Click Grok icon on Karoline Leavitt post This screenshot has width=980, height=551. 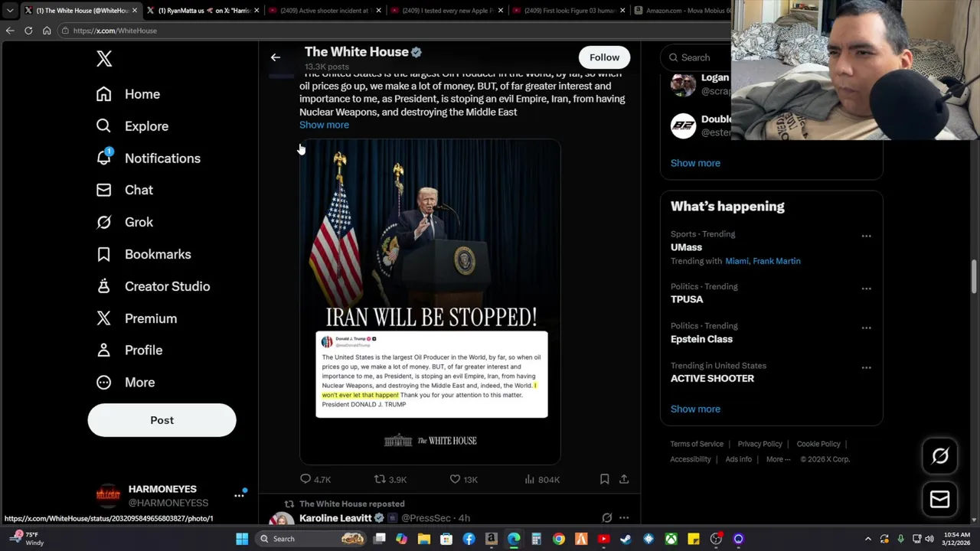point(606,518)
